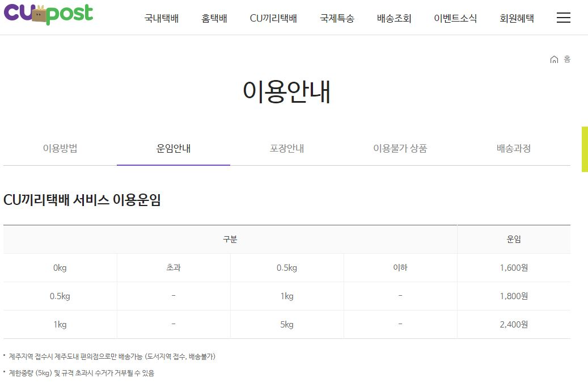Open the CU끼리택배 menu
Viewport: 588px width, 386px height.
click(x=273, y=18)
